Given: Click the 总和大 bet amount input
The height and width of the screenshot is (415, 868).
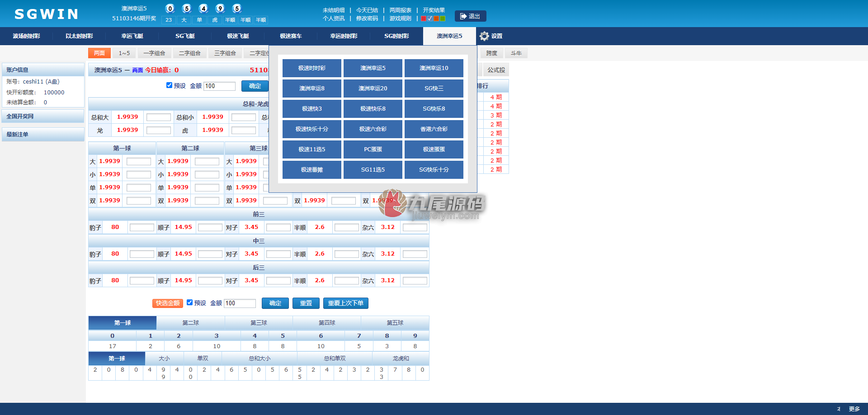Looking at the screenshot, I should (x=158, y=117).
